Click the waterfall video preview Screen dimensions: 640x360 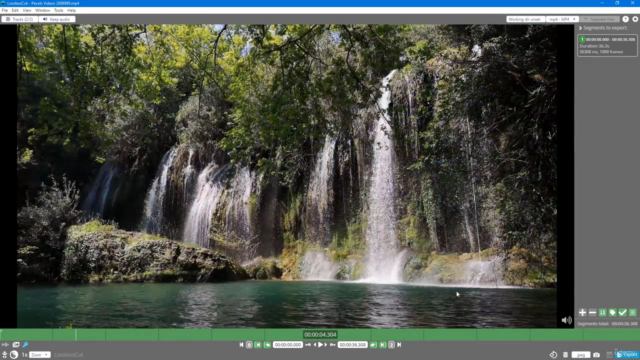[287, 176]
